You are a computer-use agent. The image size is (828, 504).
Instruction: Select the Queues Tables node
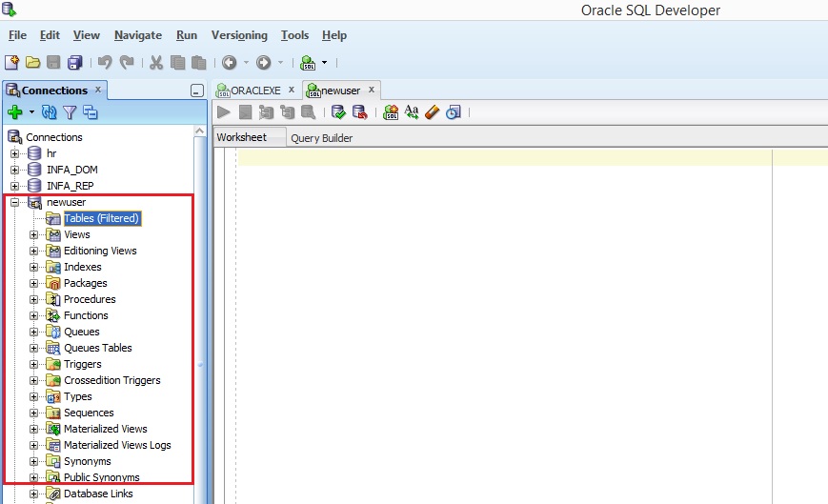coord(98,348)
